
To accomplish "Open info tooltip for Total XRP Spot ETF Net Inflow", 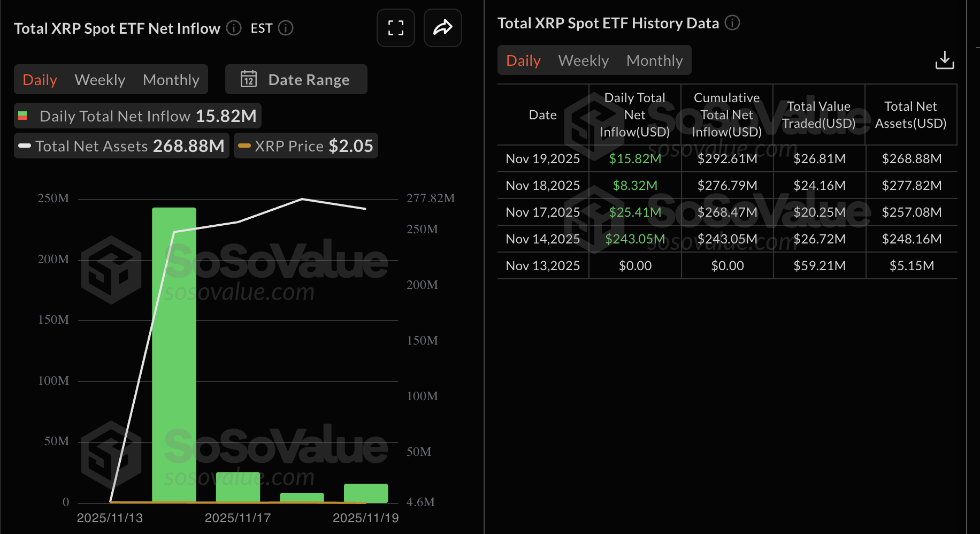I will (233, 28).
